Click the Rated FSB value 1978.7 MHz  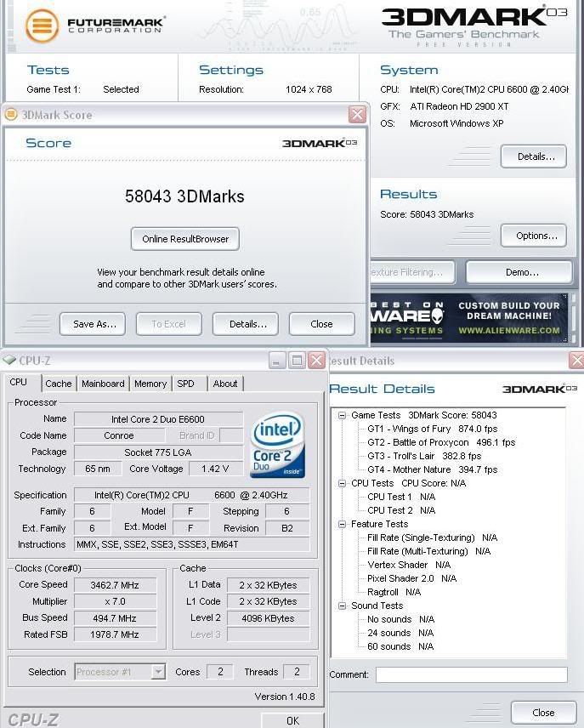[115, 634]
